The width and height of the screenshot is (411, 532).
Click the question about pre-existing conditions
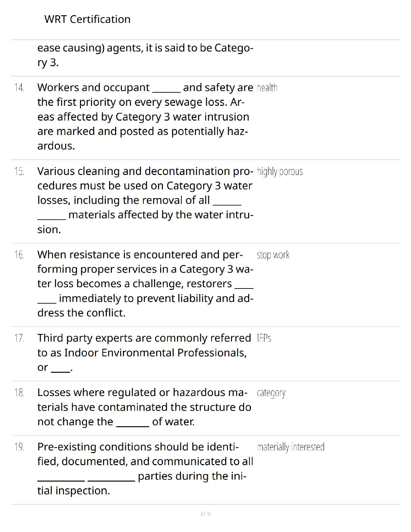144,469
